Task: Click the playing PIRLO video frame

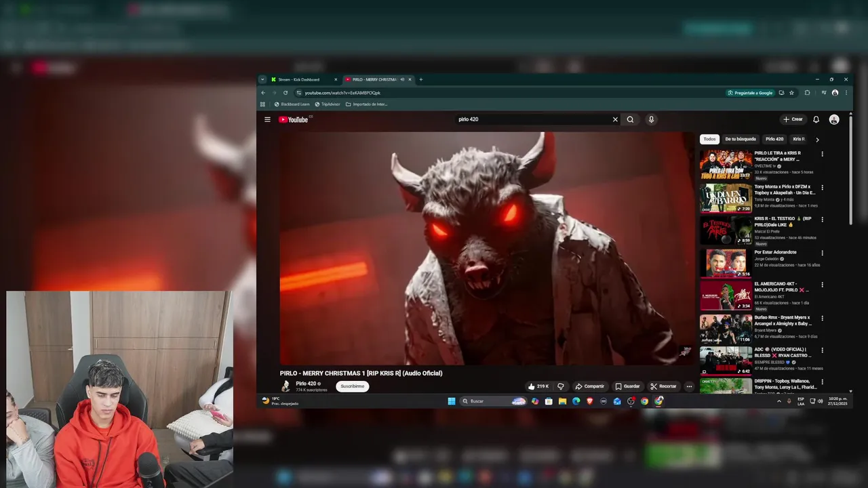Action: pos(487,248)
